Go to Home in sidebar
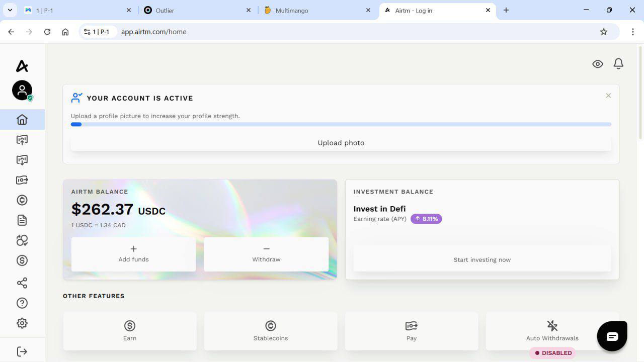 tap(22, 120)
